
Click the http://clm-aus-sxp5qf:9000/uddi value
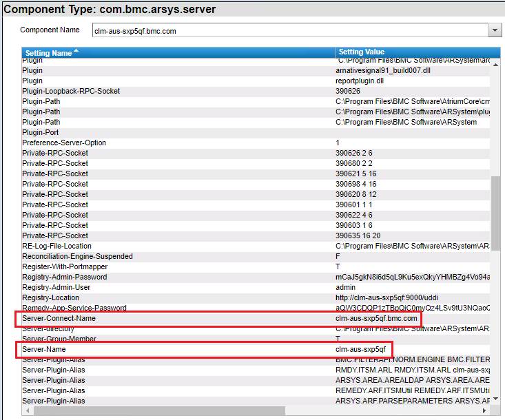387,297
